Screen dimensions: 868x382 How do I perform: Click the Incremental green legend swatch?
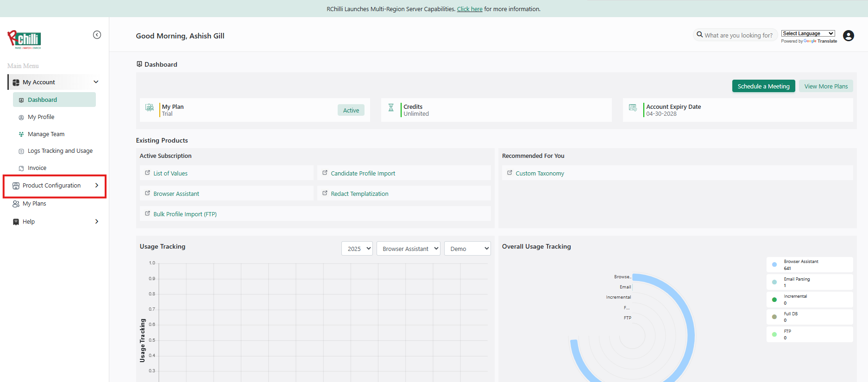pos(774,300)
